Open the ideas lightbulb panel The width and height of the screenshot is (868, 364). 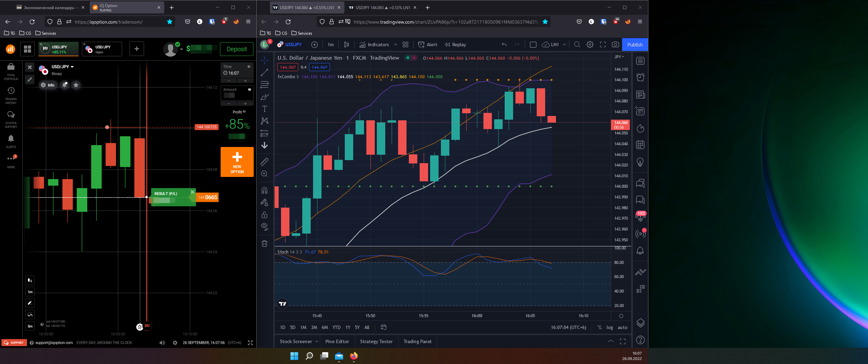tap(640, 162)
